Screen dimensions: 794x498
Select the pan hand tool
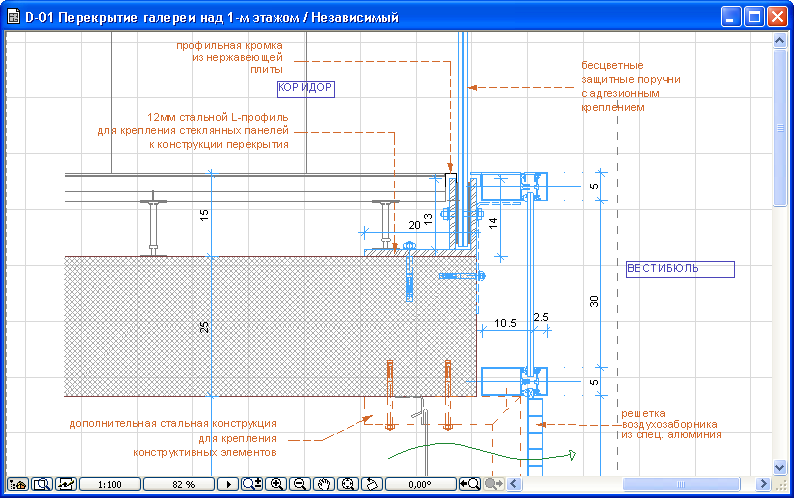pyautogui.click(x=324, y=484)
